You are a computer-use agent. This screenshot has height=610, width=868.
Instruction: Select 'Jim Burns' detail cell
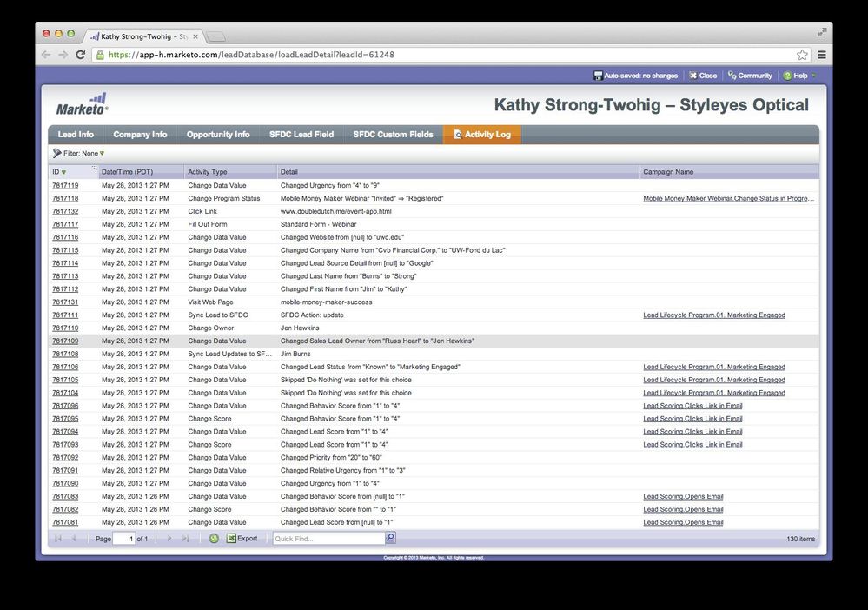(x=295, y=354)
